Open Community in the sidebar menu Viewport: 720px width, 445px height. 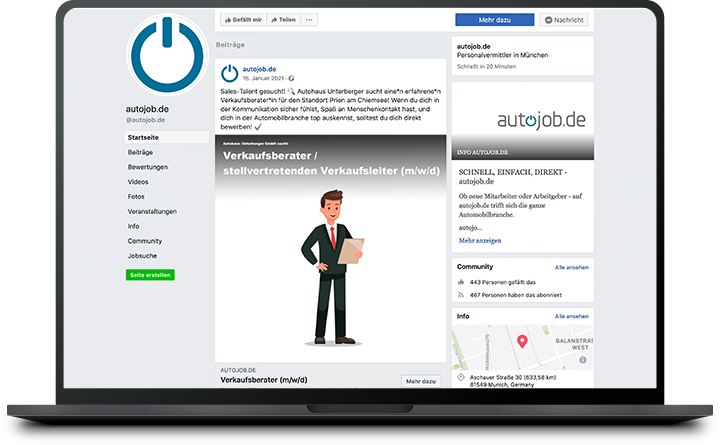[145, 241]
